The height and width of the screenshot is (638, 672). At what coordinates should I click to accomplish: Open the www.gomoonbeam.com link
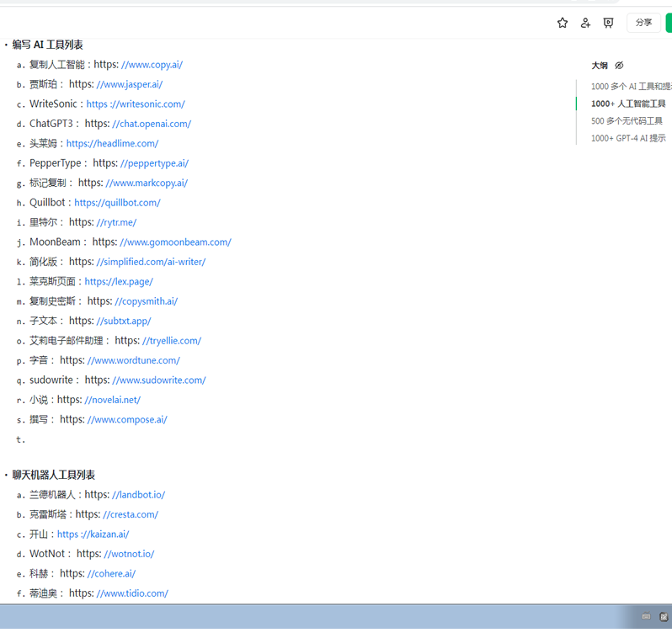point(176,242)
